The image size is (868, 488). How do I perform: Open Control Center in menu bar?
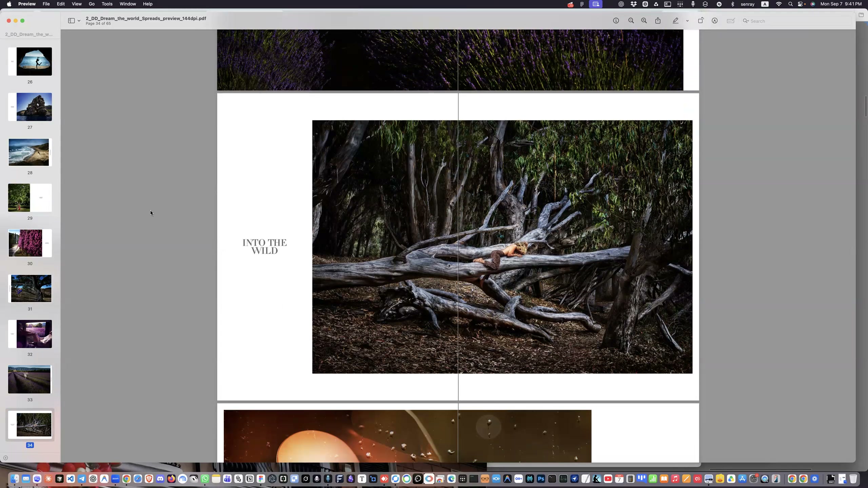point(801,4)
